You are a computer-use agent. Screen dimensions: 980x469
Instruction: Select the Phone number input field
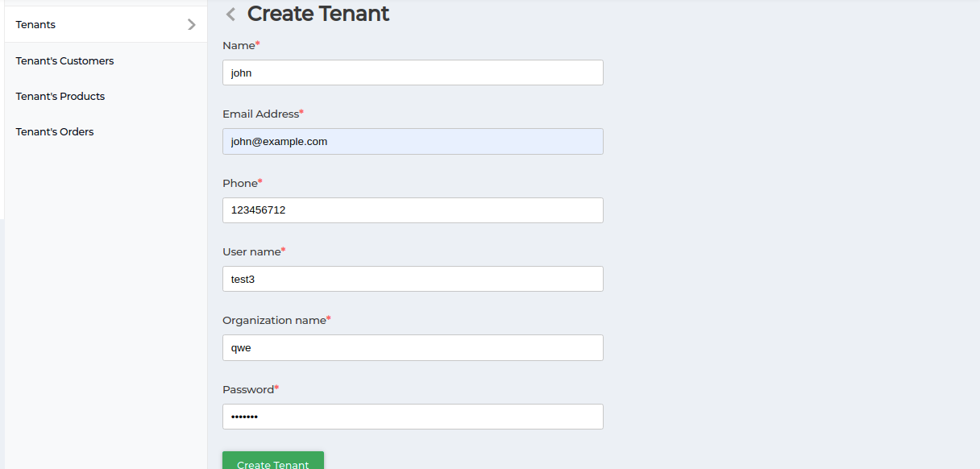coord(413,210)
